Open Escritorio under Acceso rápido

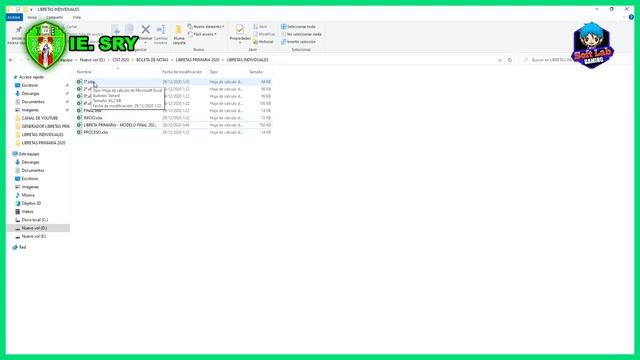tap(30, 85)
